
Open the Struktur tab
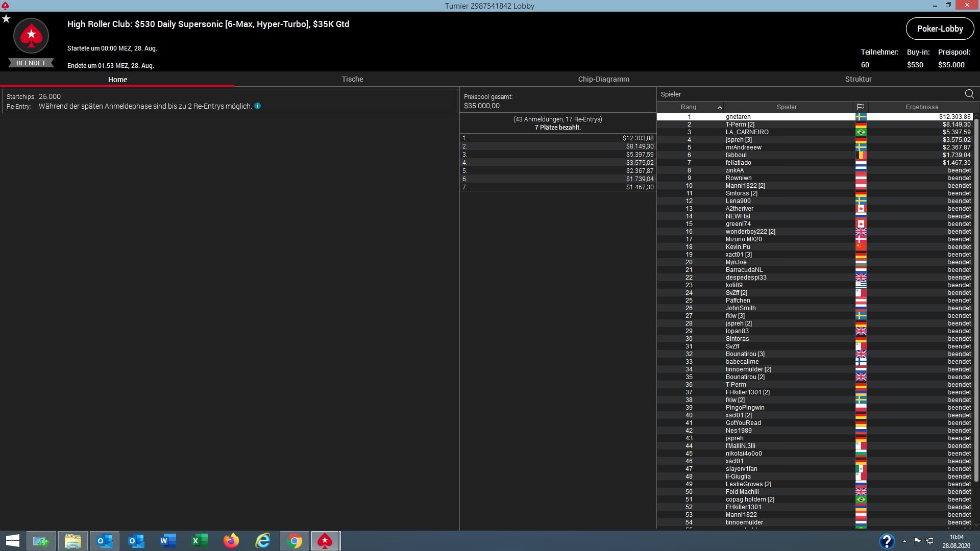pyautogui.click(x=858, y=79)
